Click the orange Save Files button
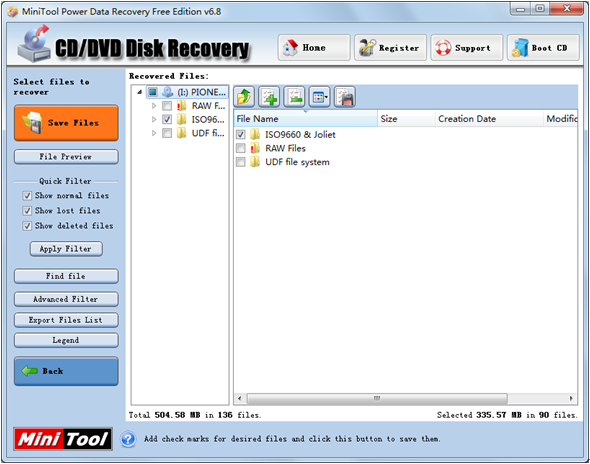 pyautogui.click(x=66, y=123)
